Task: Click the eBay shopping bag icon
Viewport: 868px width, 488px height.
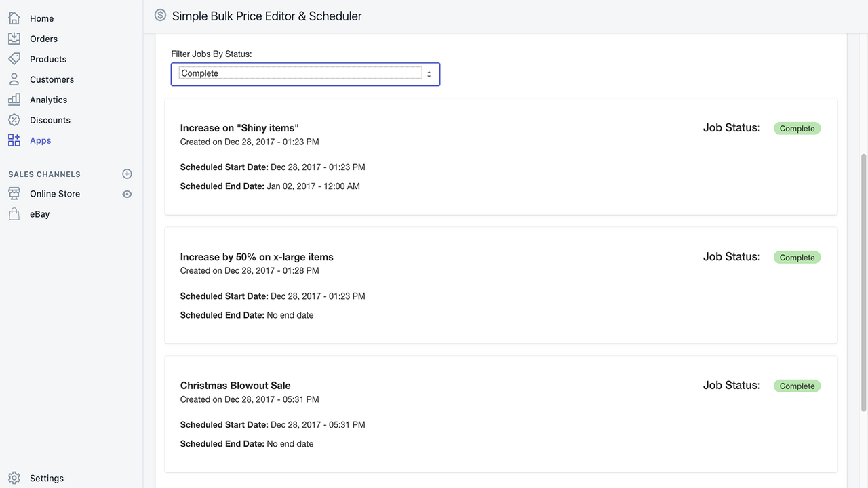Action: tap(14, 214)
